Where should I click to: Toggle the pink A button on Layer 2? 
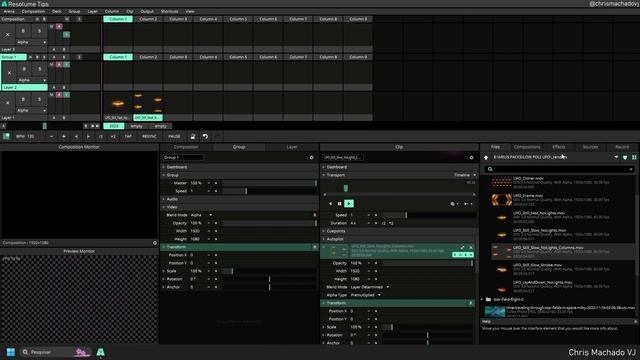tap(59, 64)
